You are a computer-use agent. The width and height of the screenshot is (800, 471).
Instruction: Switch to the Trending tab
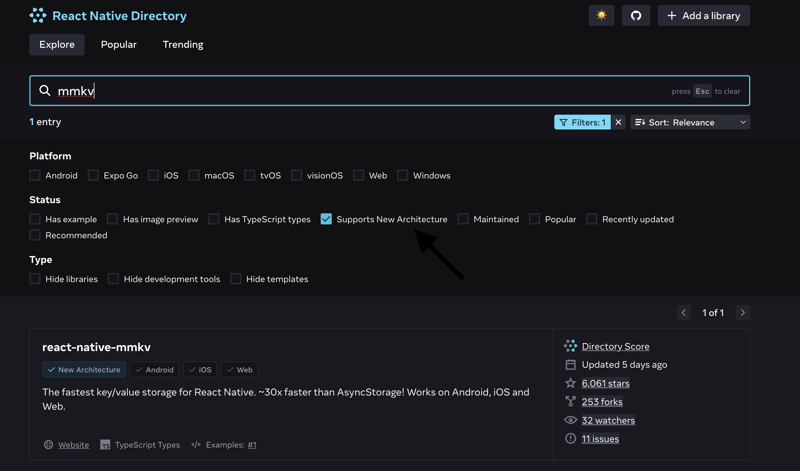(x=183, y=44)
